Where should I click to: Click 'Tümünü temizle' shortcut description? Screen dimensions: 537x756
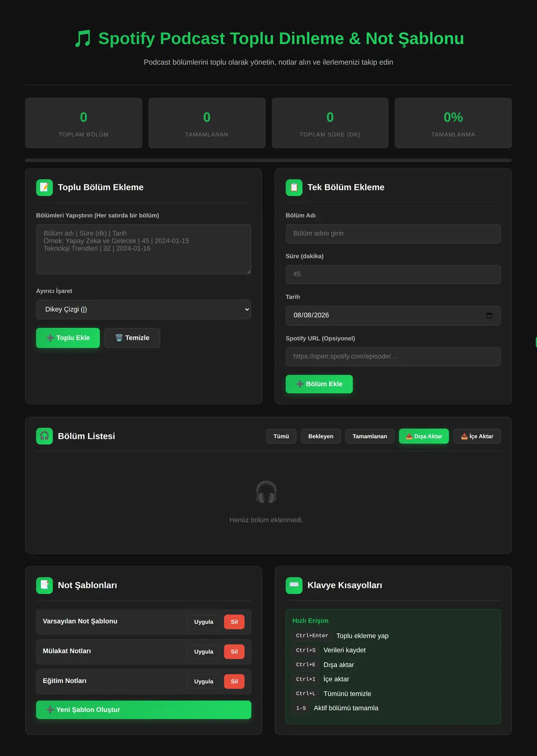tap(347, 694)
